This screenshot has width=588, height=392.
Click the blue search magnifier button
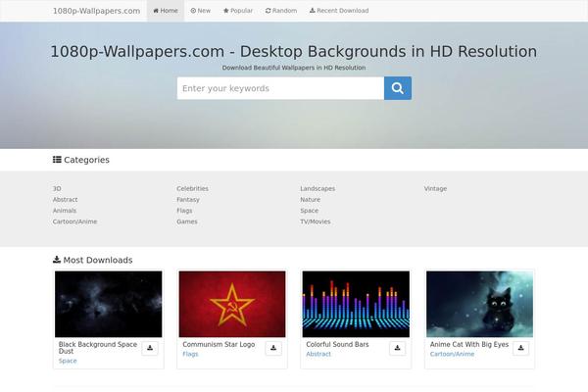click(x=398, y=88)
